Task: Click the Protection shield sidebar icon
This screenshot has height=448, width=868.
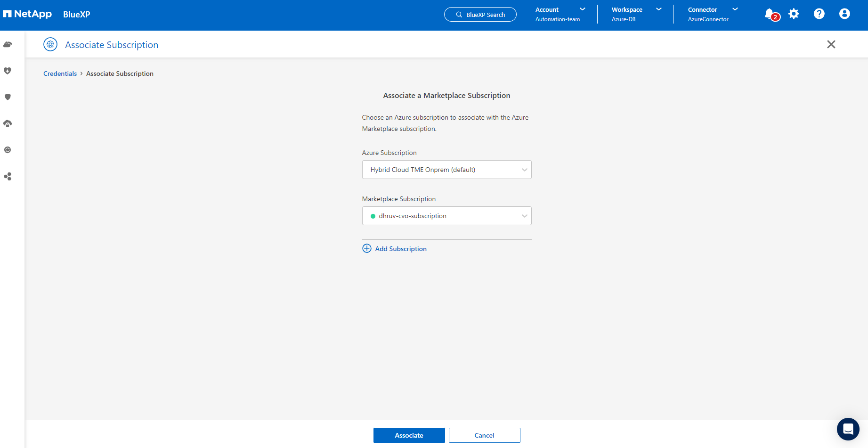Action: coord(8,97)
